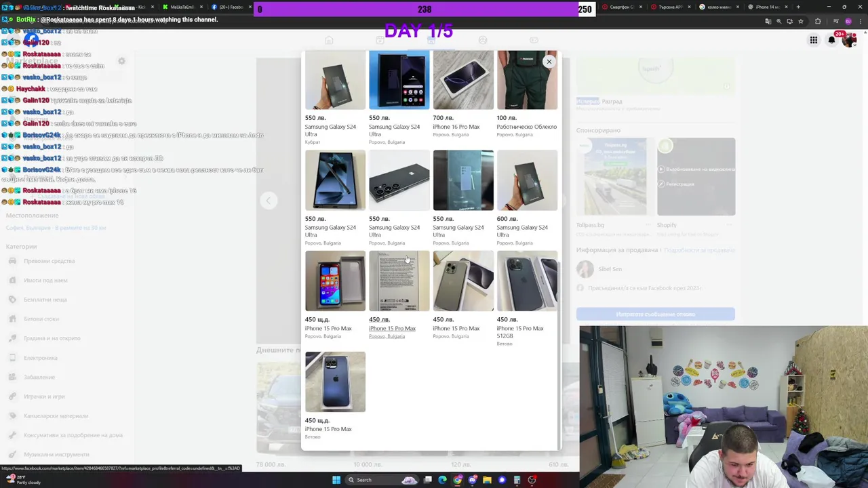
Task: Click 'iPhone 16 Pro Max' listing title
Action: coord(456,127)
